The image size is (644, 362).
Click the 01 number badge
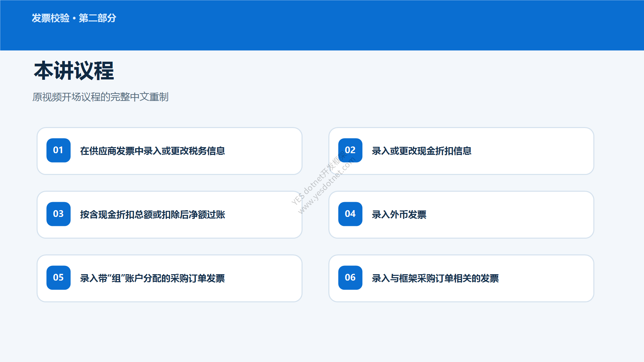(x=58, y=150)
